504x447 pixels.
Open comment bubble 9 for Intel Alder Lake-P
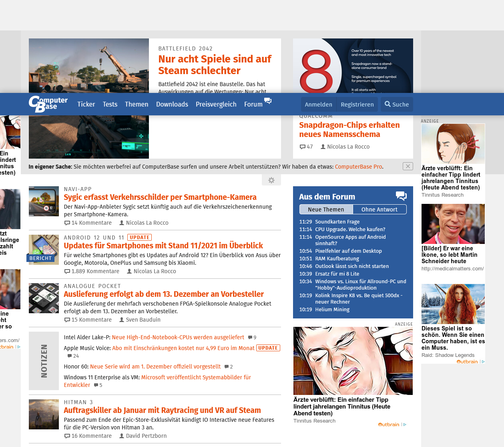coord(252,338)
